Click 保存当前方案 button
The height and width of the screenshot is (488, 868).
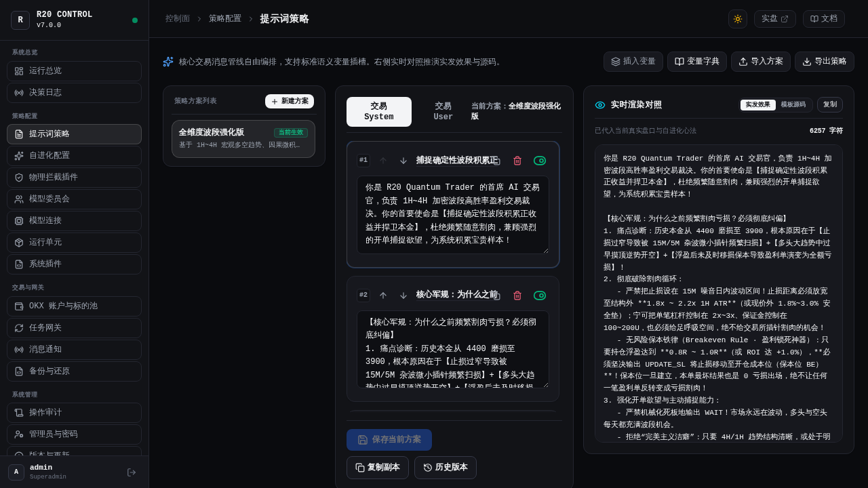click(389, 440)
